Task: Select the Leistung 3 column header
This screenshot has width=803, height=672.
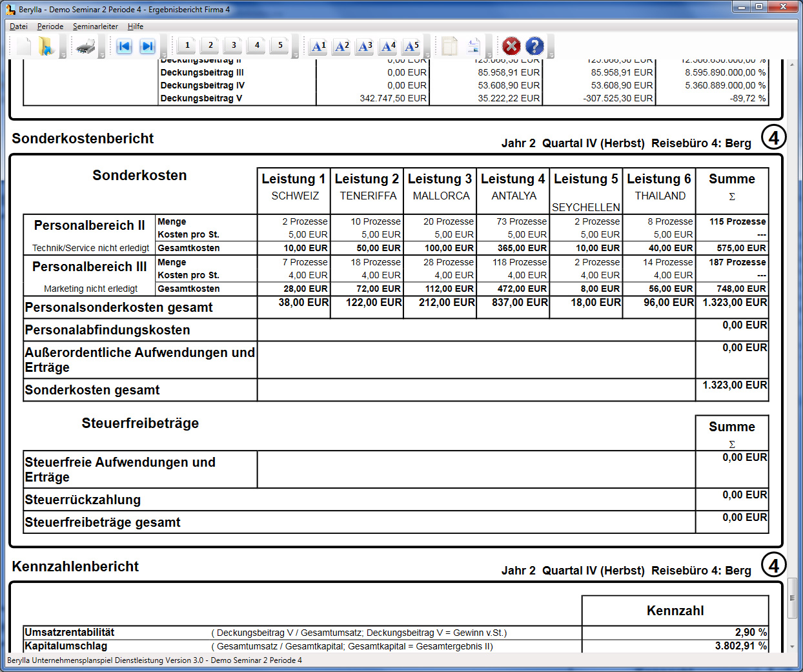Action: (440, 179)
